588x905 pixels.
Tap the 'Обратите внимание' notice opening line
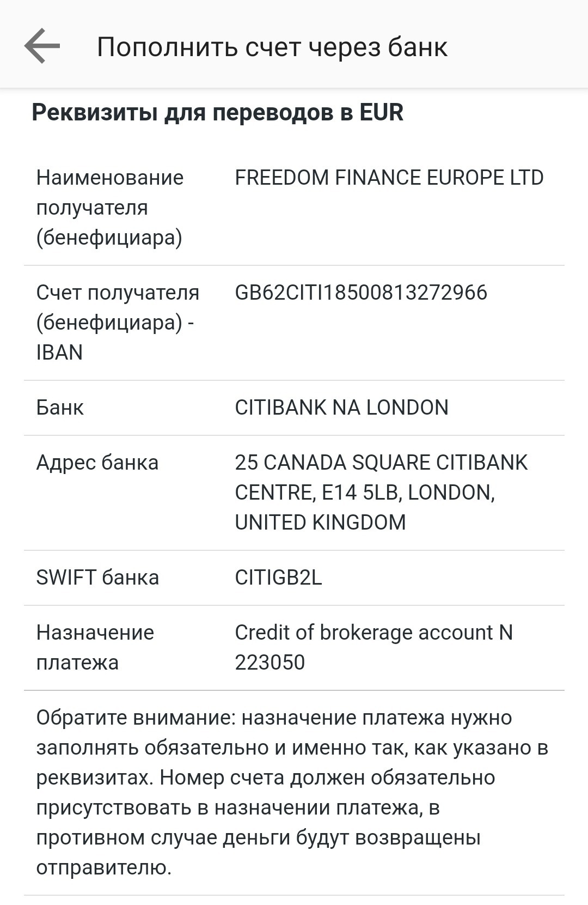click(x=274, y=718)
